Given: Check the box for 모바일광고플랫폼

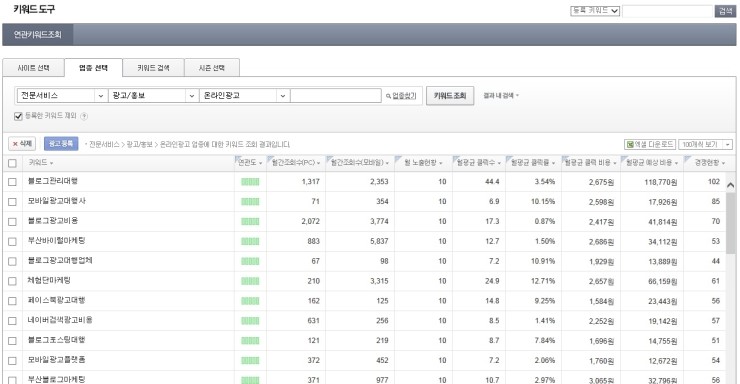Looking at the screenshot, I should (12, 361).
